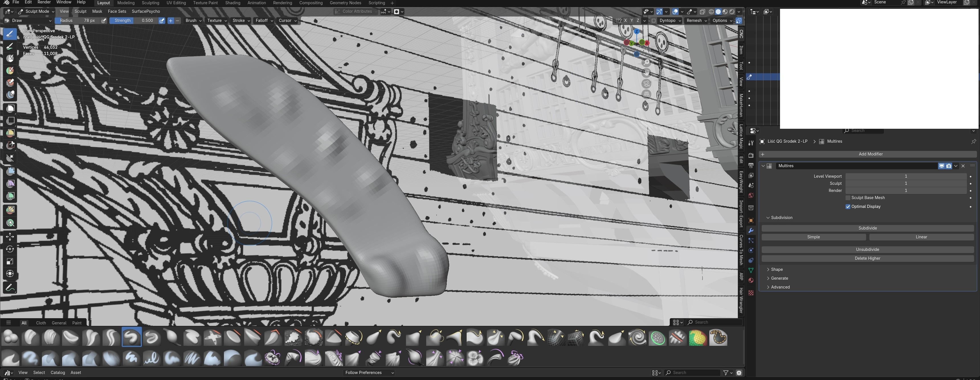Image resolution: width=980 pixels, height=380 pixels.
Task: Toggle the Dyntopo checkbox in header
Action: point(654,21)
